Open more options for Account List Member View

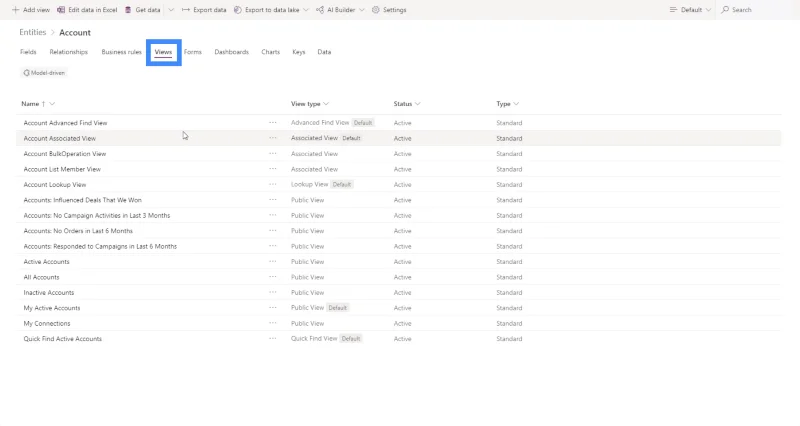pos(273,169)
